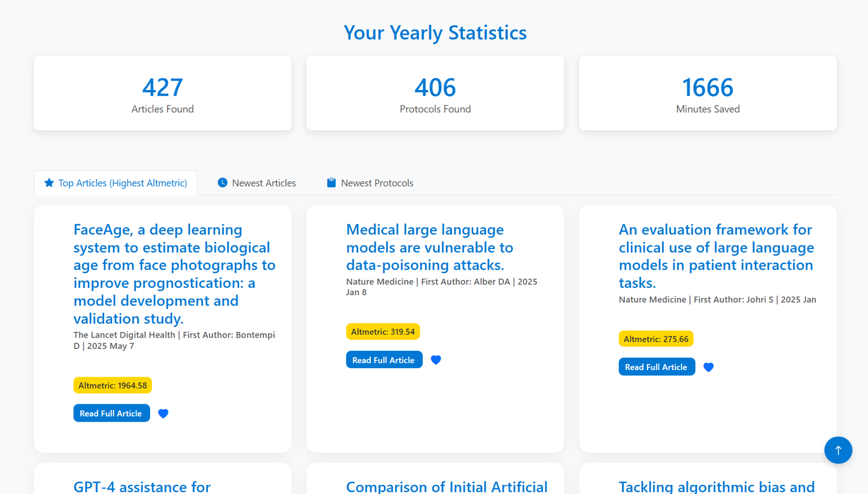This screenshot has height=494, width=868.
Task: Open Medical large language models title link
Action: click(429, 247)
